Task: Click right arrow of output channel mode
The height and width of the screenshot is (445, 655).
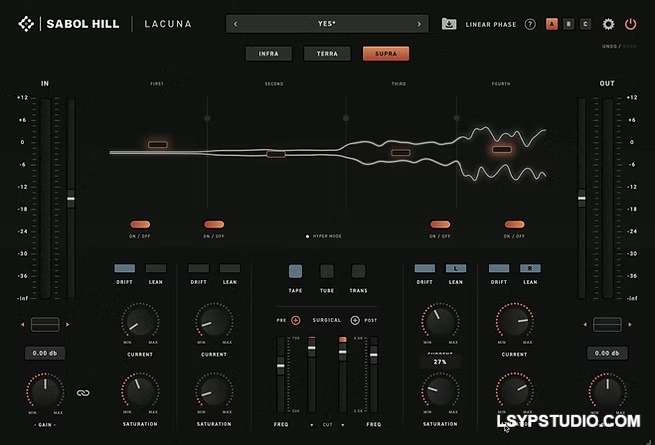Action: pos(630,325)
